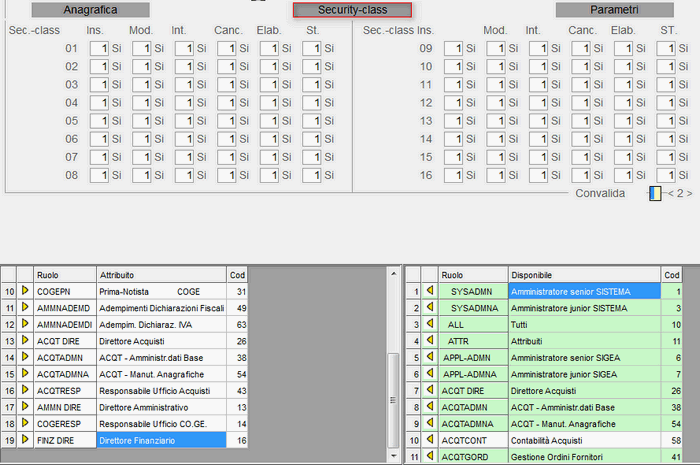Select the 'Attribuiti' cell
The width and height of the screenshot is (700, 465).
[584, 341]
